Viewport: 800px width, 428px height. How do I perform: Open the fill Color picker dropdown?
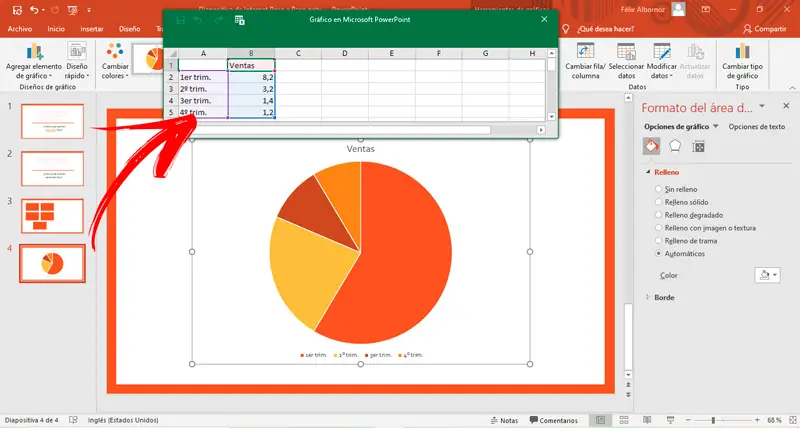coord(767,275)
